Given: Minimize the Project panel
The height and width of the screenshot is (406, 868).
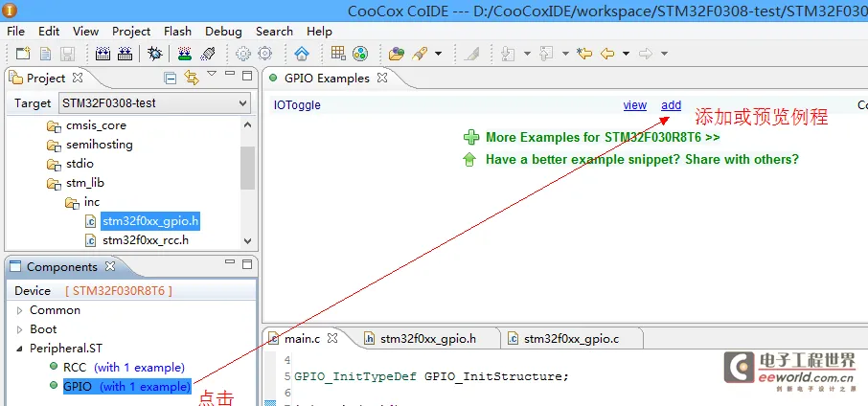Looking at the screenshot, I should (230, 74).
